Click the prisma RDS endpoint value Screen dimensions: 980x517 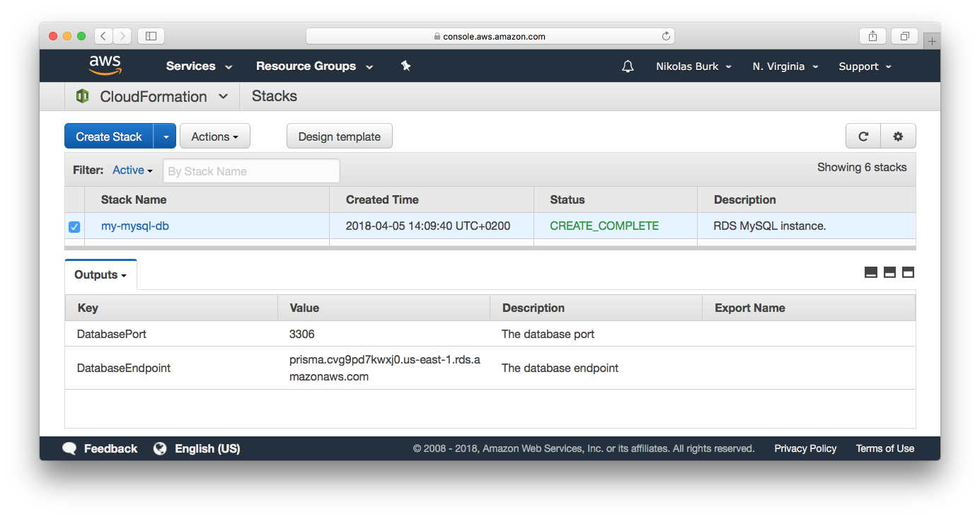pos(385,368)
